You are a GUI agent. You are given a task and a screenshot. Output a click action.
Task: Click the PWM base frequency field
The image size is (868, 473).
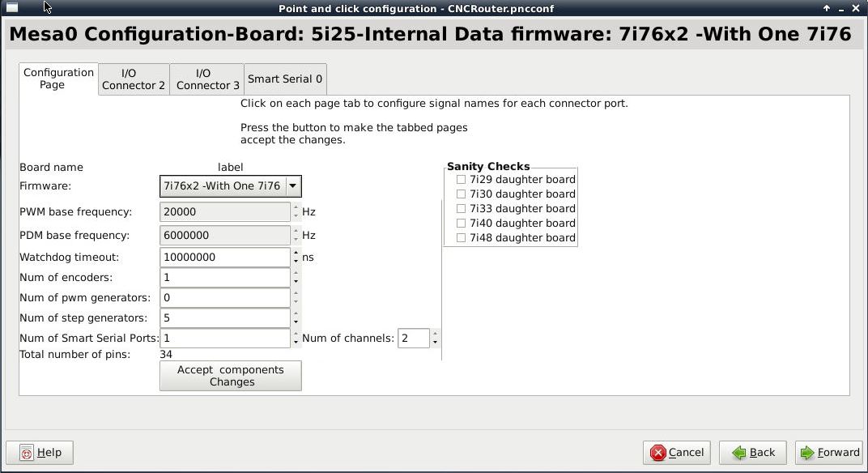click(x=225, y=211)
